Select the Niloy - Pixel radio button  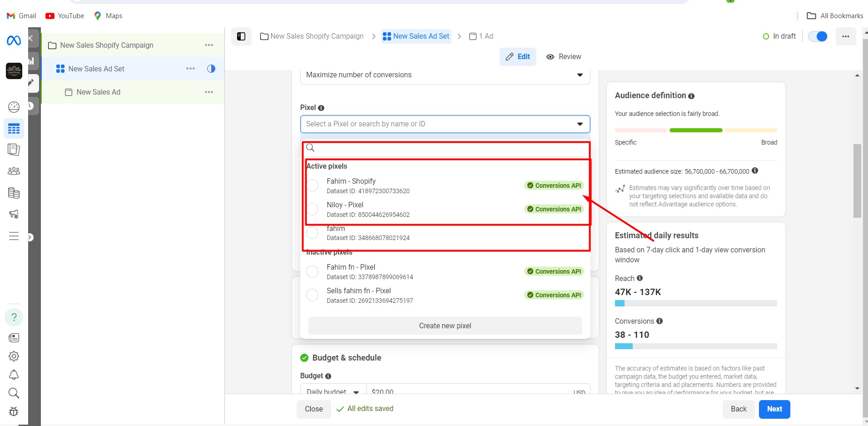click(312, 209)
